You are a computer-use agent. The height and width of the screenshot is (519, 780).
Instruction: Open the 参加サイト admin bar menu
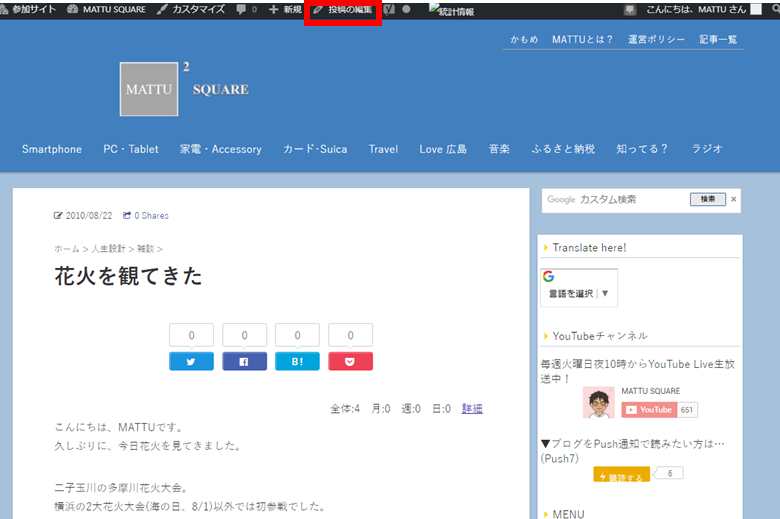pyautogui.click(x=28, y=9)
